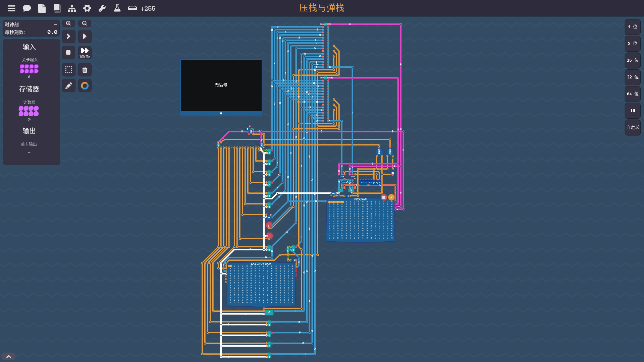Open the component hierarchy tree icon
644x362 pixels.
(72, 8)
